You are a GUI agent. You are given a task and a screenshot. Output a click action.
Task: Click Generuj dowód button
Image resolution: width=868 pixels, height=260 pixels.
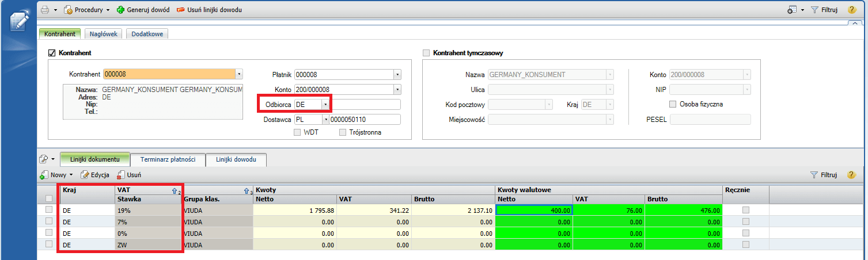(x=143, y=10)
